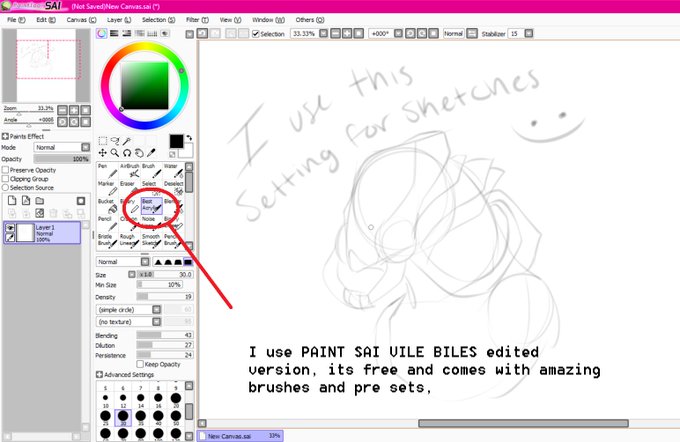The height and width of the screenshot is (442, 680).
Task: Choose the Smooth Sketch brush preset
Action: [151, 241]
